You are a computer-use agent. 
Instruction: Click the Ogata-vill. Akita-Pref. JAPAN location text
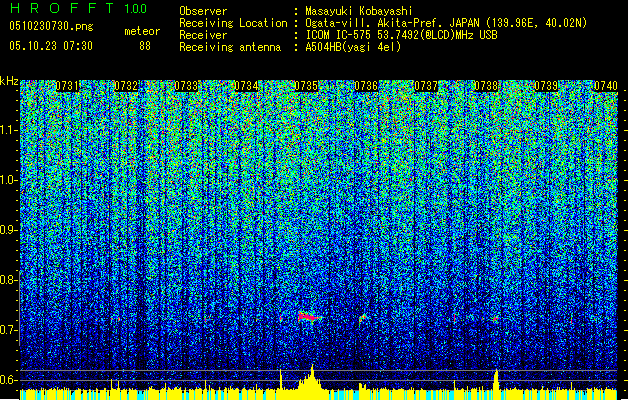pyautogui.click(x=446, y=23)
